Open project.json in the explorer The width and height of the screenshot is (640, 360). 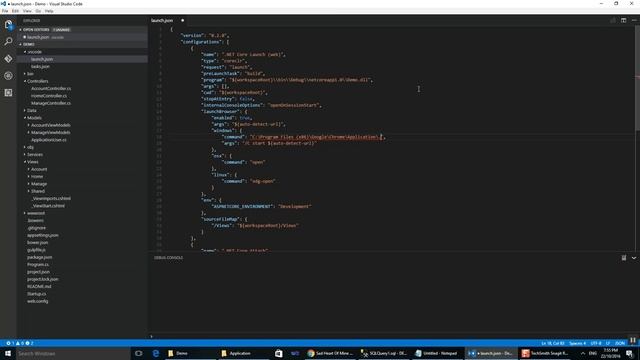point(38,272)
